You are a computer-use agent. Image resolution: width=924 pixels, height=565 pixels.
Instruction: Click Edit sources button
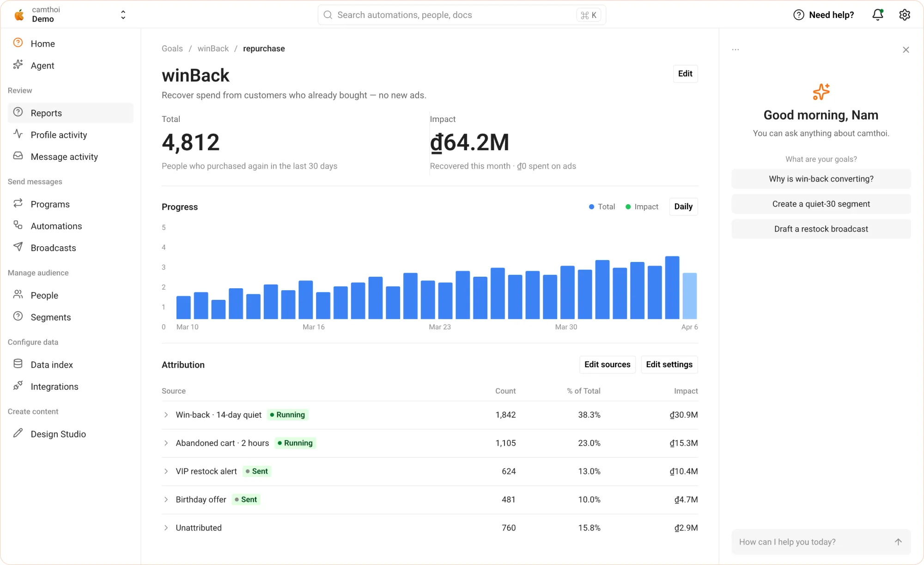pyautogui.click(x=607, y=365)
